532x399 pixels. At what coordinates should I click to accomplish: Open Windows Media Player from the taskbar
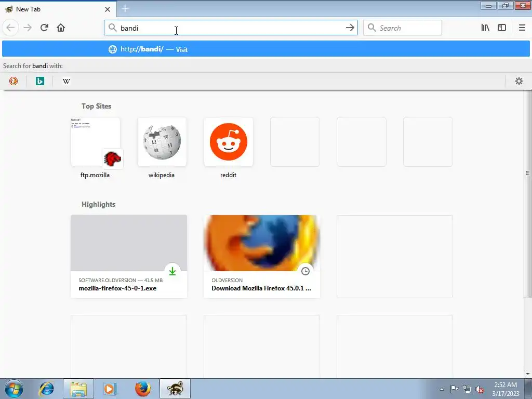tap(110, 389)
